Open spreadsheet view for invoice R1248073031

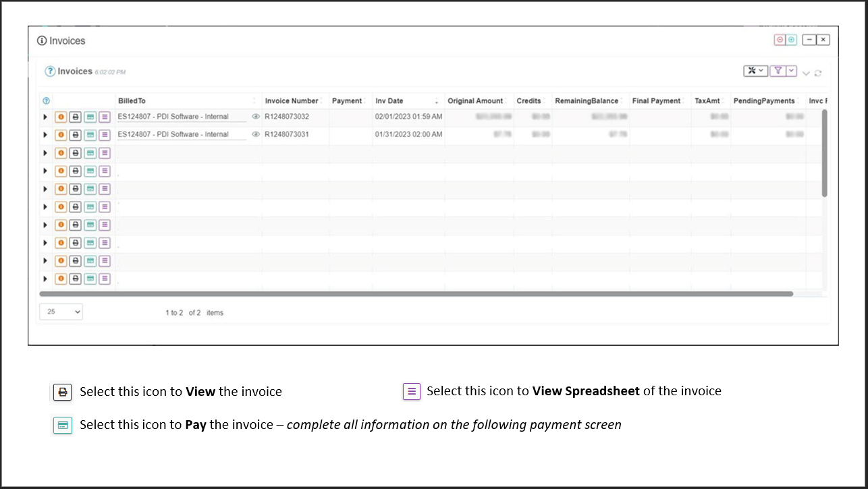[105, 135]
